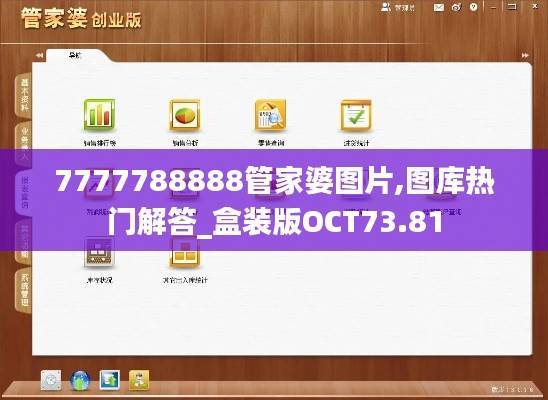Click the blue globe icon in bottom dock
This screenshot has height=400, width=548.
point(80,380)
